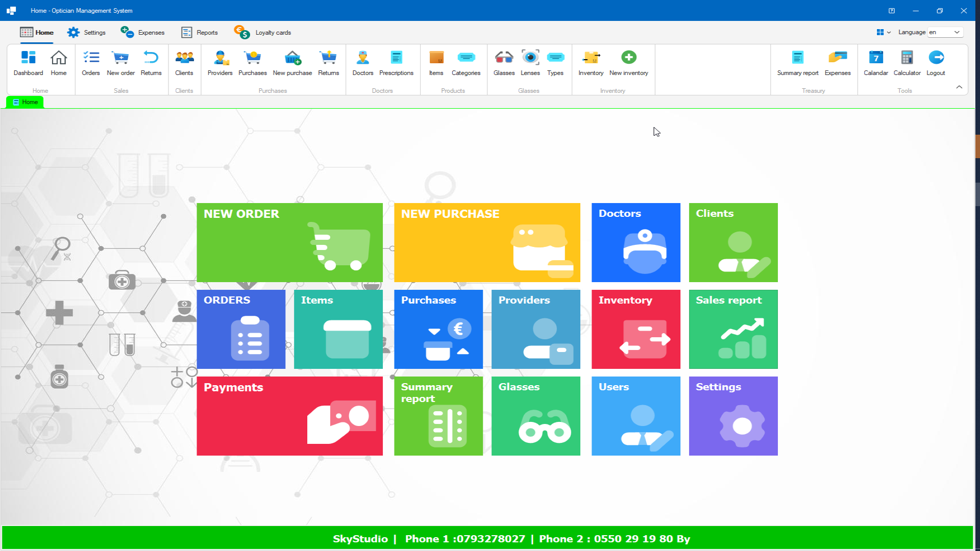Select the New order icon in Sales group
This screenshot has width=980, height=551.
(x=120, y=63)
